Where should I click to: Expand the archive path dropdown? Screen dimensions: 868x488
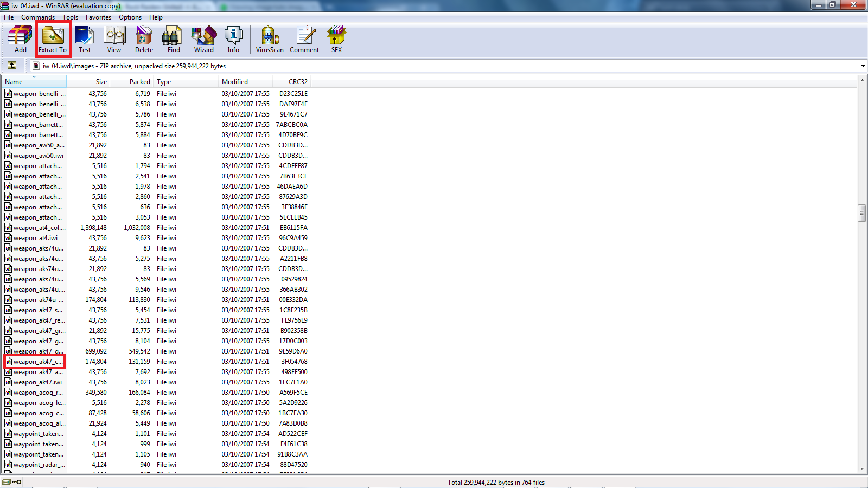(863, 66)
